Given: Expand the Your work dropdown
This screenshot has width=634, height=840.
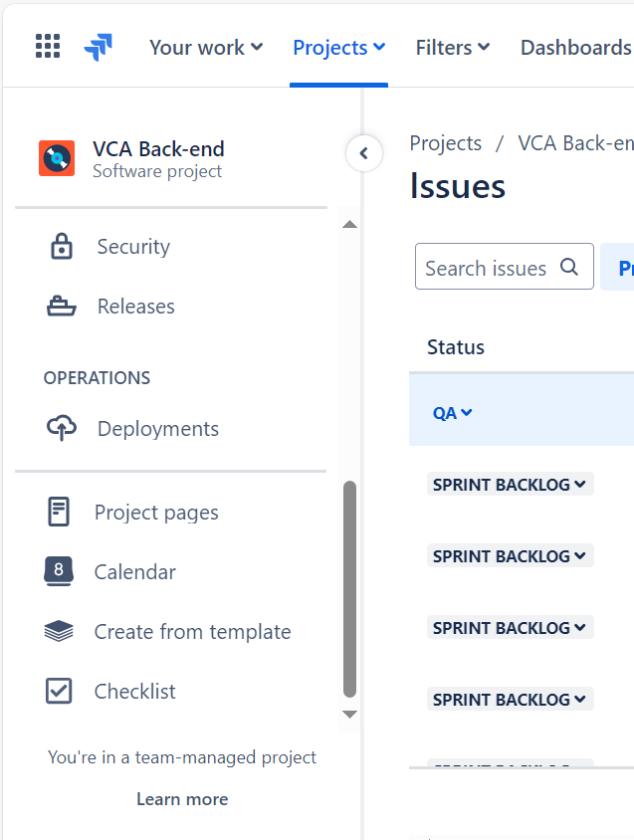Looking at the screenshot, I should click(206, 48).
